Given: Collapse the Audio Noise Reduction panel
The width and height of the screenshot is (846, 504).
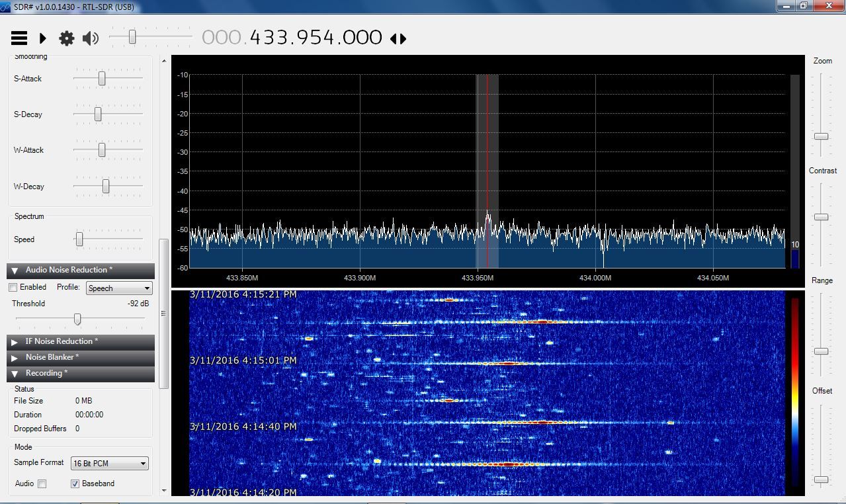Looking at the screenshot, I should pyautogui.click(x=81, y=270).
